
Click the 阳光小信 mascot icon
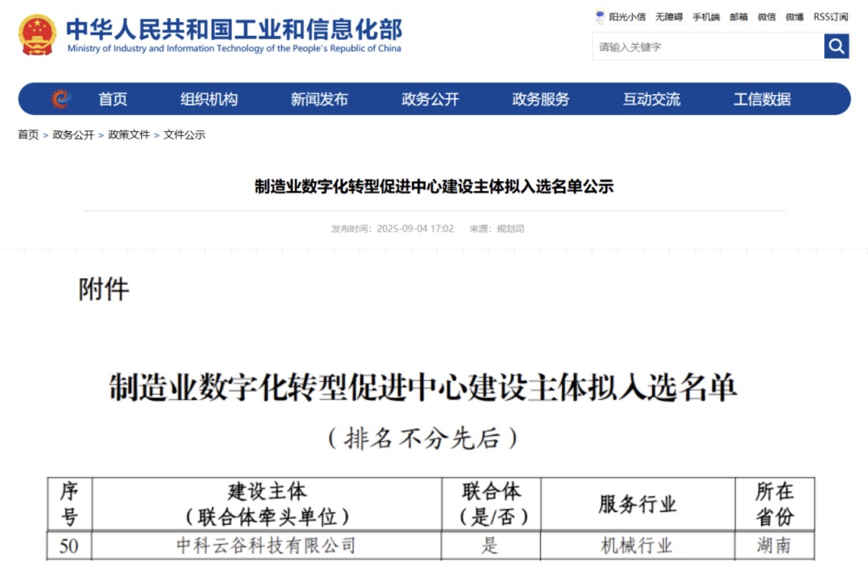coord(600,17)
